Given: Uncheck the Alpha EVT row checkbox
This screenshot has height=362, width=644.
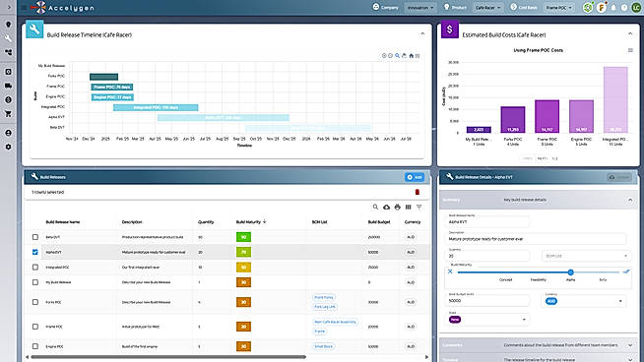Looking at the screenshot, I should click(x=35, y=252).
